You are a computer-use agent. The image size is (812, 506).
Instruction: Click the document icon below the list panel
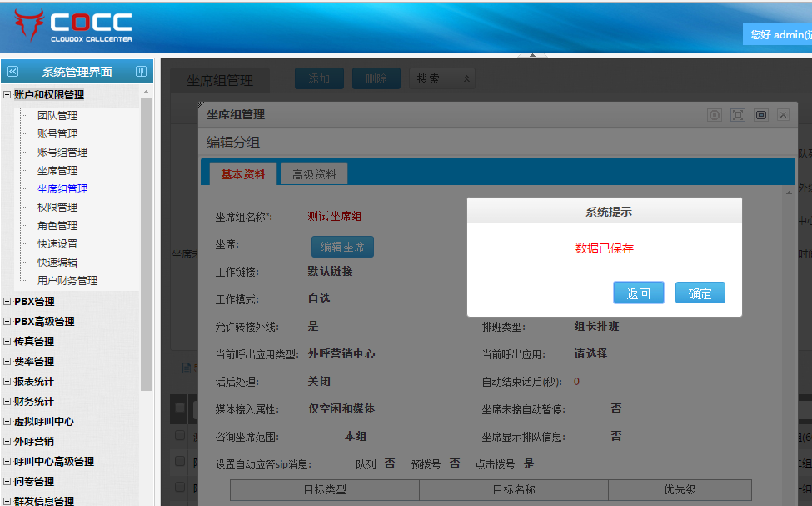[185, 367]
